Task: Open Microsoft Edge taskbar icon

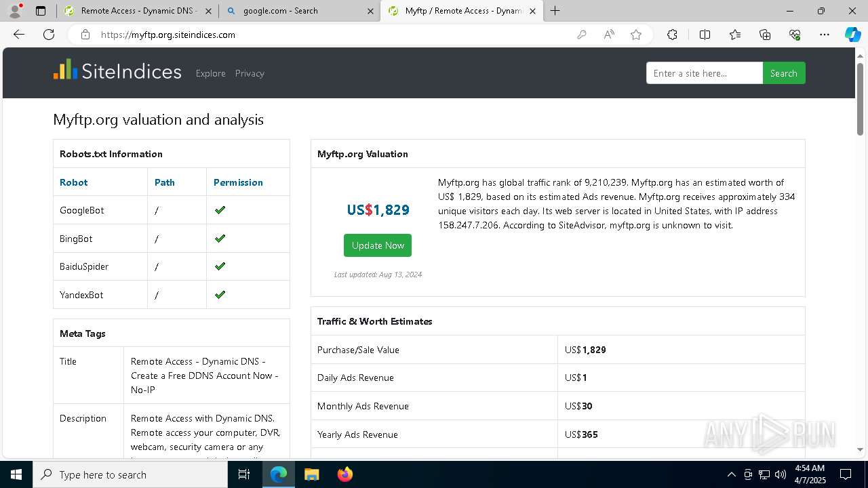Action: 279,474
